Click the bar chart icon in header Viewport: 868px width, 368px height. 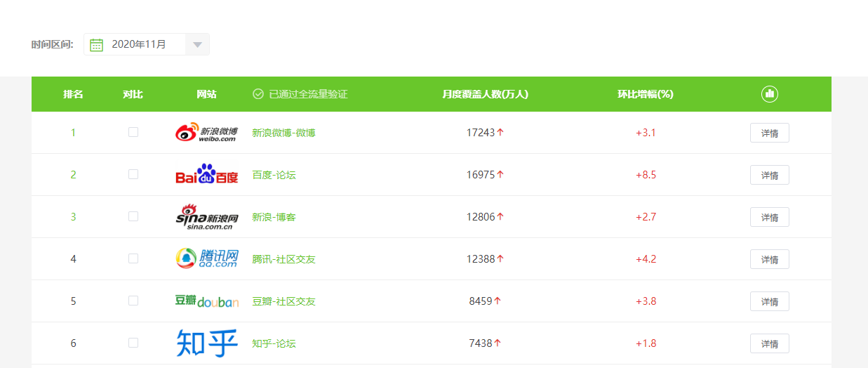[770, 94]
